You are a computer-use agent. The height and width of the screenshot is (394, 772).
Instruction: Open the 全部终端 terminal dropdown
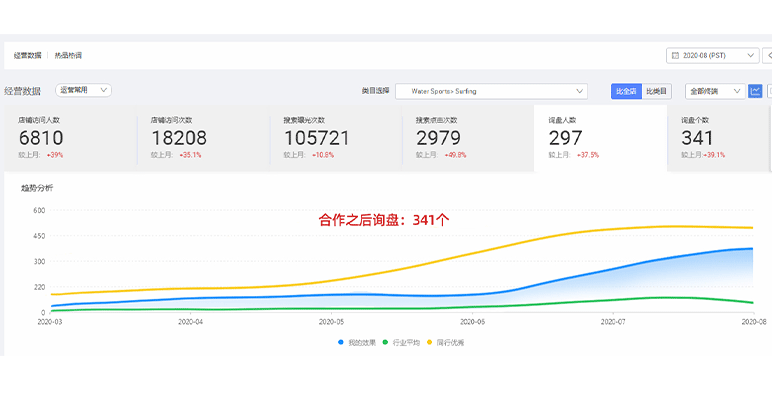click(x=715, y=91)
